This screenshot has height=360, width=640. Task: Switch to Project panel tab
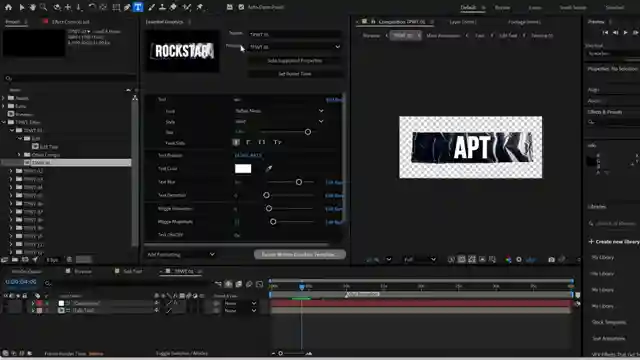[x=13, y=22]
